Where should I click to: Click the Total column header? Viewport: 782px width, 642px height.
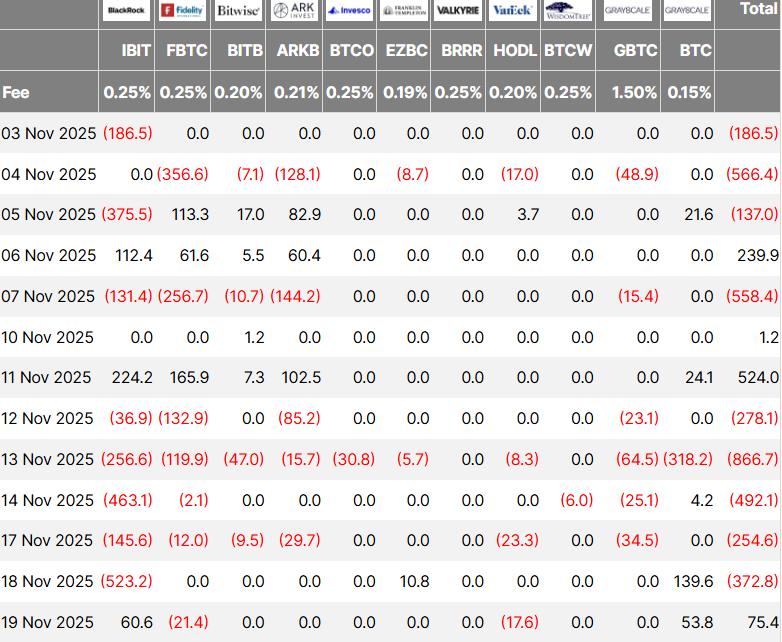[x=758, y=9]
